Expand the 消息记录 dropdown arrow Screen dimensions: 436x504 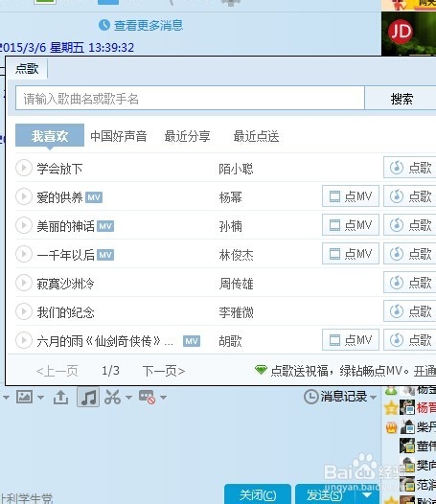coord(373,398)
